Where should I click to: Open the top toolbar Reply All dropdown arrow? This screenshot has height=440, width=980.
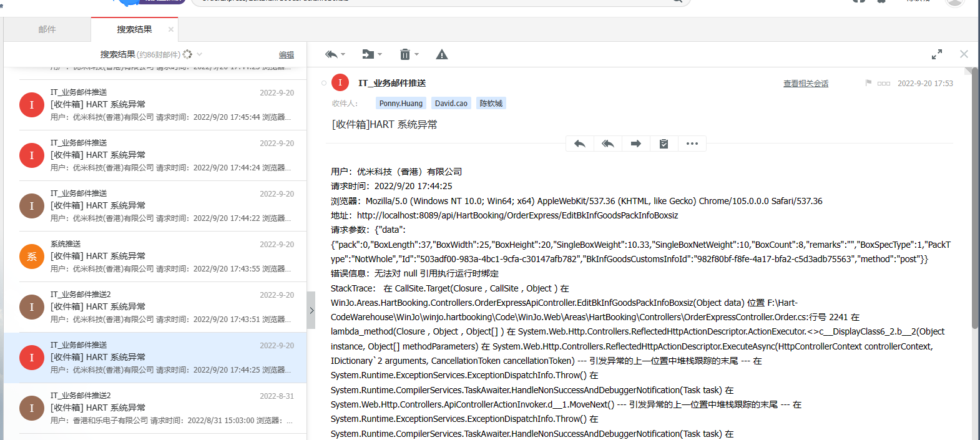[343, 55]
